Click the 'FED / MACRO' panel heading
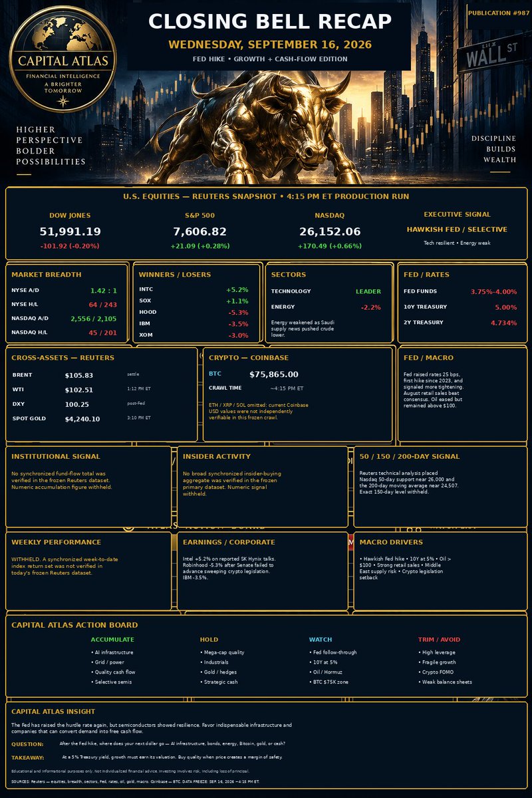The image size is (532, 798). pyautogui.click(x=428, y=358)
